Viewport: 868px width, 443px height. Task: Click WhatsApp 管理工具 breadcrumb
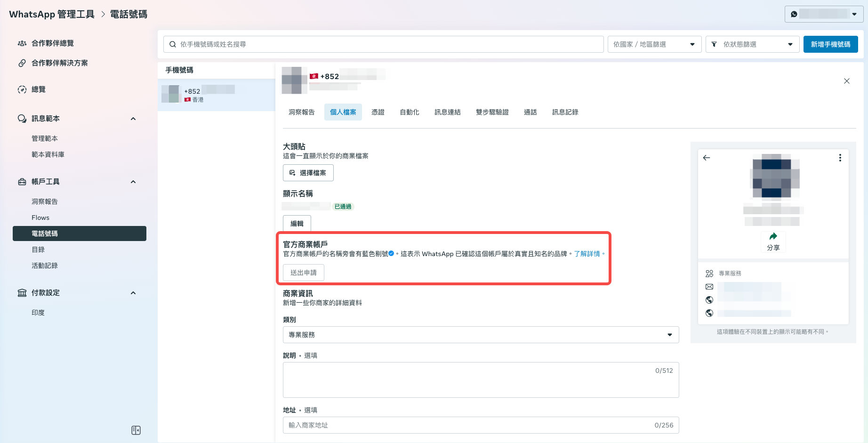pyautogui.click(x=52, y=14)
